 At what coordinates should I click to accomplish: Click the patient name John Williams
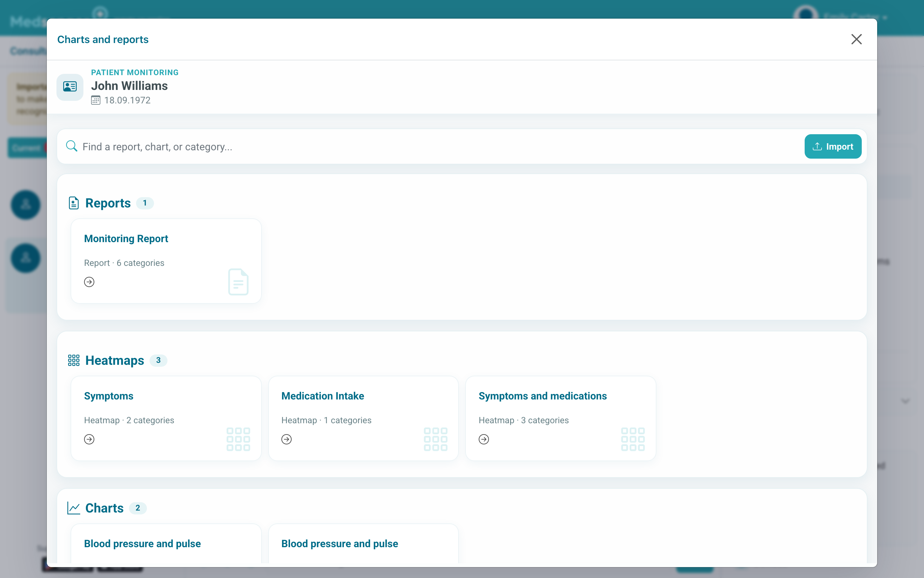(129, 86)
